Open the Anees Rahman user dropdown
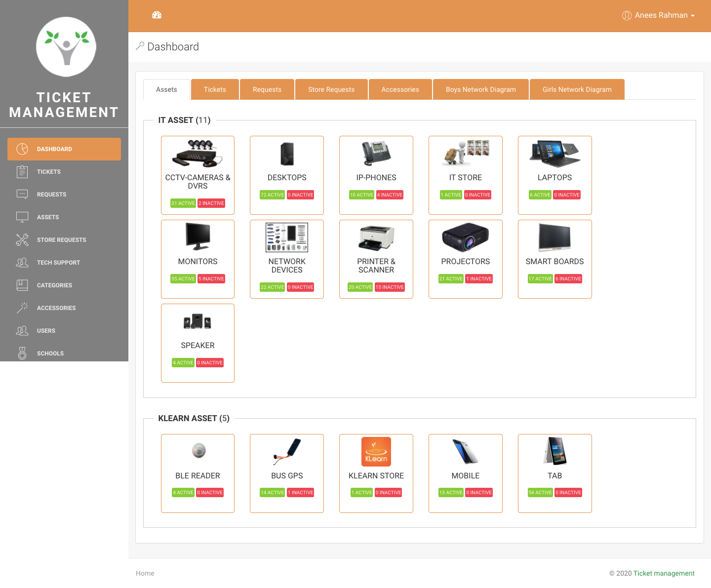The height and width of the screenshot is (588, 711). [659, 15]
